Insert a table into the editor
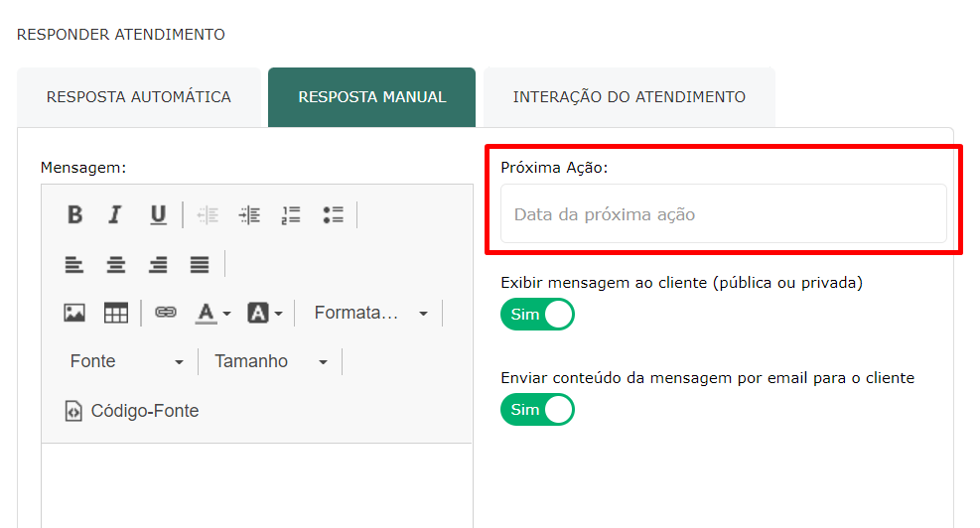Screen dimensions: 980x528 [x=115, y=313]
